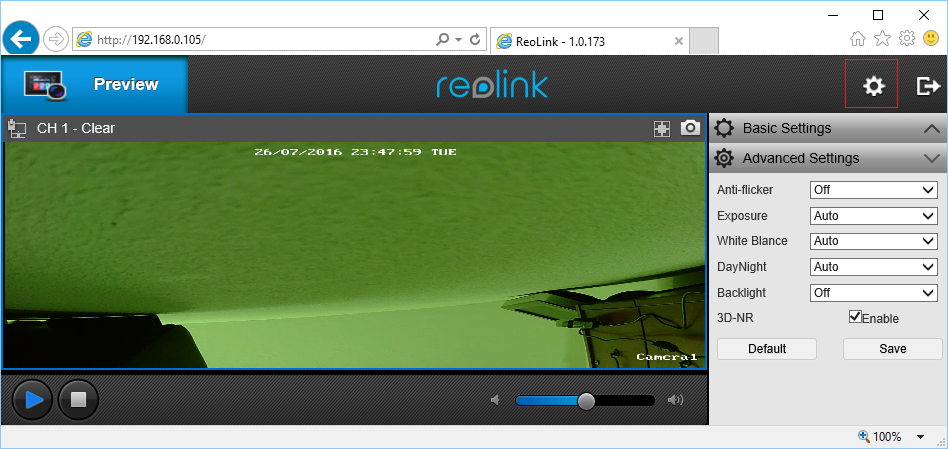Image resolution: width=948 pixels, height=449 pixels.
Task: Click the Save button
Action: pyautogui.click(x=892, y=349)
